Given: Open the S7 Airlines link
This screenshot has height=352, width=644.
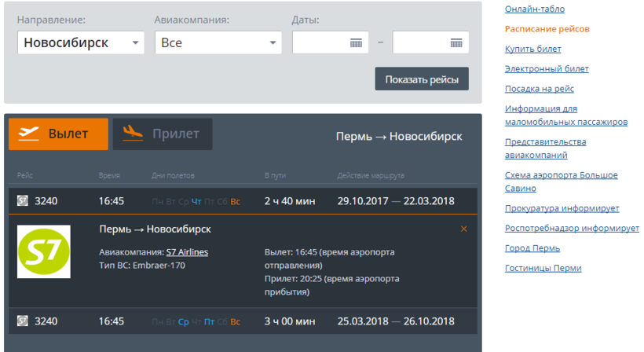Looking at the screenshot, I should tap(187, 252).
